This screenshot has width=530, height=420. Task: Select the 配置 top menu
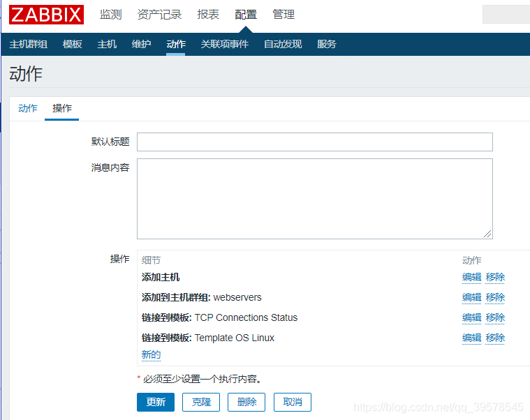pyautogui.click(x=246, y=15)
